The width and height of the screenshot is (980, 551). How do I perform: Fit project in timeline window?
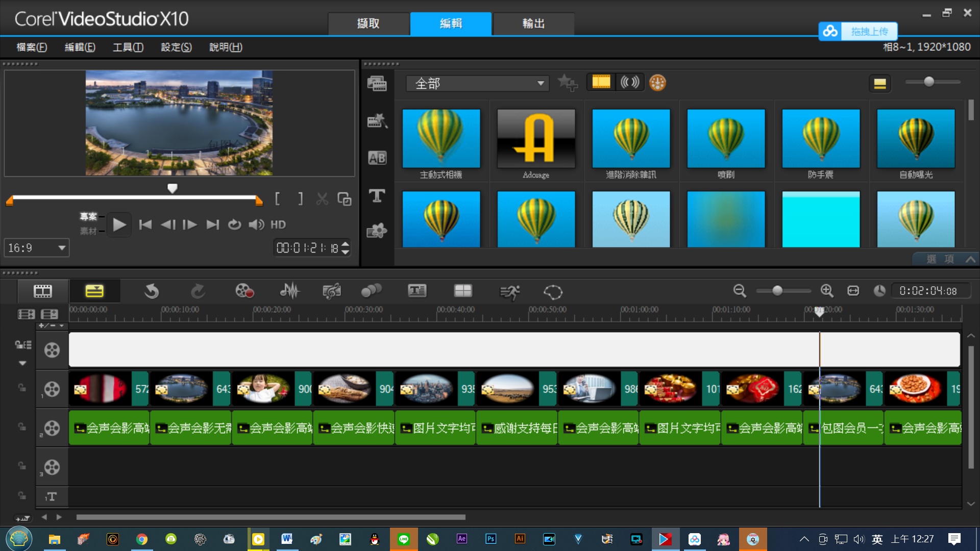pos(853,291)
